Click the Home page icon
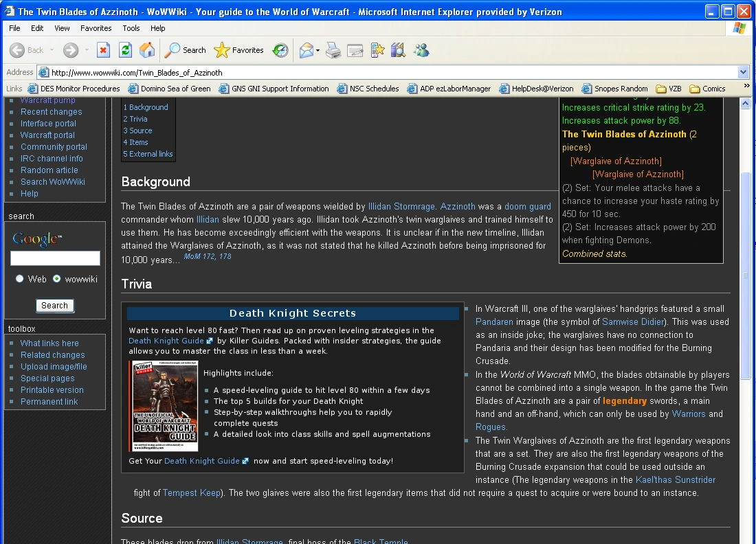The width and height of the screenshot is (756, 544). (147, 50)
